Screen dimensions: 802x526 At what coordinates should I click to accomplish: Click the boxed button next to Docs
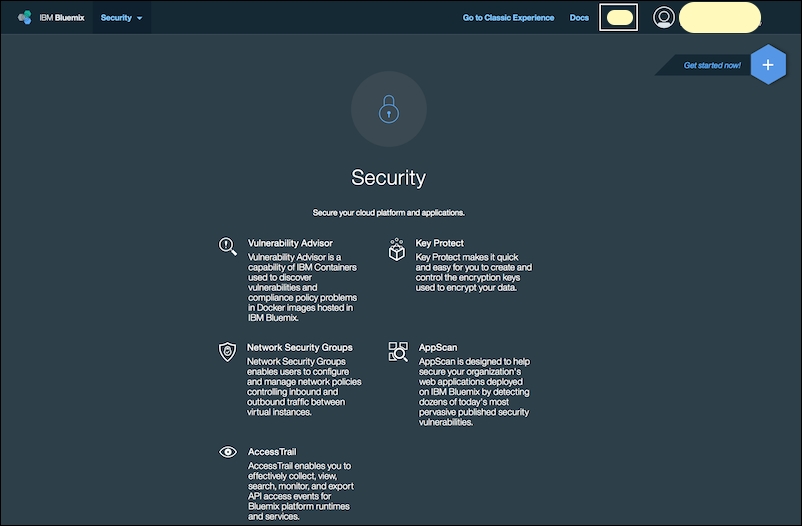pyautogui.click(x=618, y=17)
